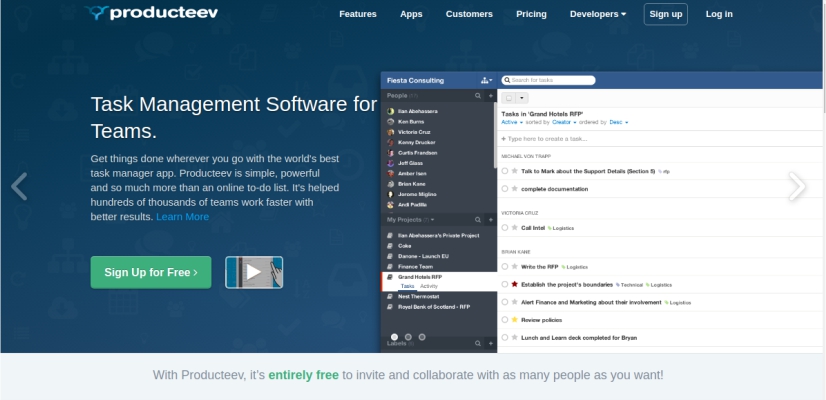Mark 'Write the RFP' task complete
Image resolution: width=826 pixels, height=400 pixels.
point(505,267)
